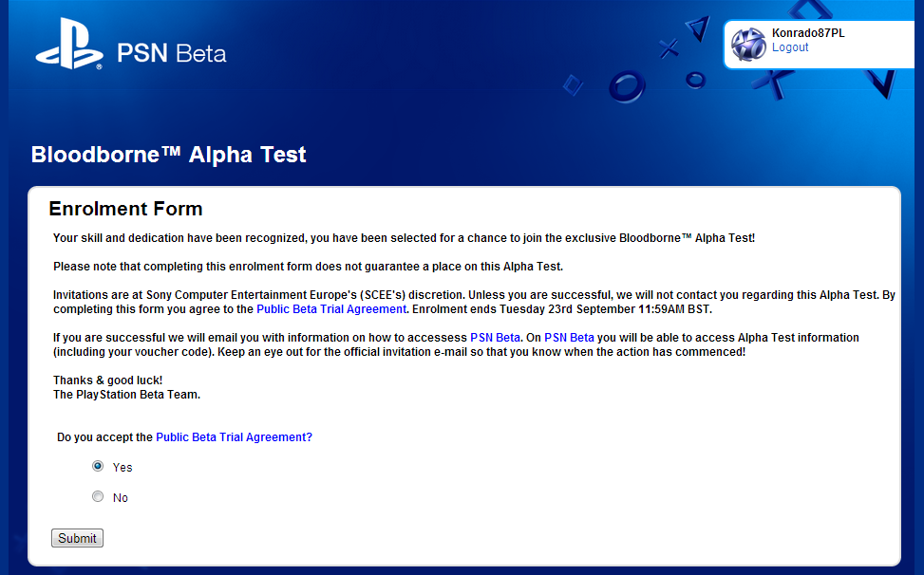Image resolution: width=924 pixels, height=575 pixels.
Task: Follow the PSN Beta link after "On"
Action: (x=569, y=338)
